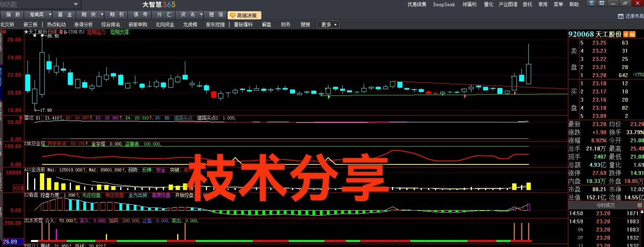644x247 pixels.
Task: Open 龙虎榜 page
Action: tap(190, 24)
